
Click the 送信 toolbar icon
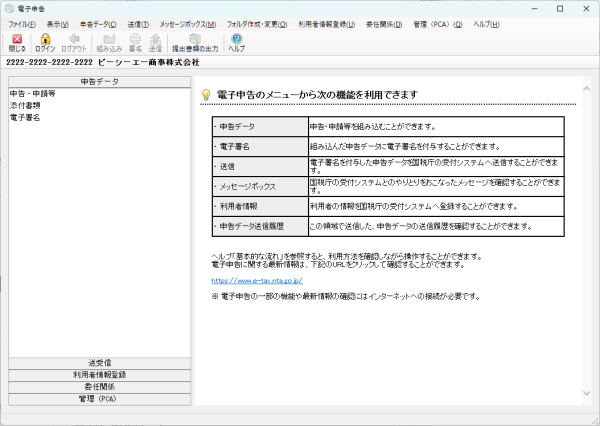click(x=155, y=41)
